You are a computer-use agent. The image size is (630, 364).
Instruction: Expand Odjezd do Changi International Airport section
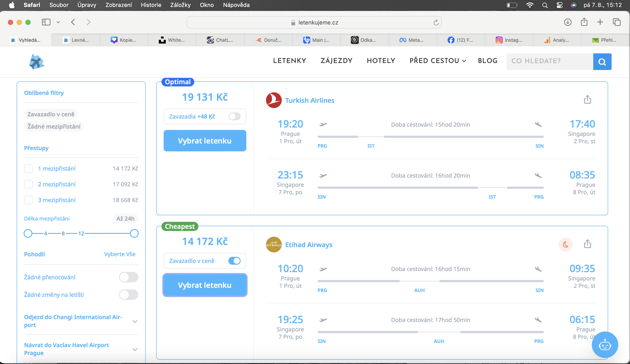(x=81, y=321)
